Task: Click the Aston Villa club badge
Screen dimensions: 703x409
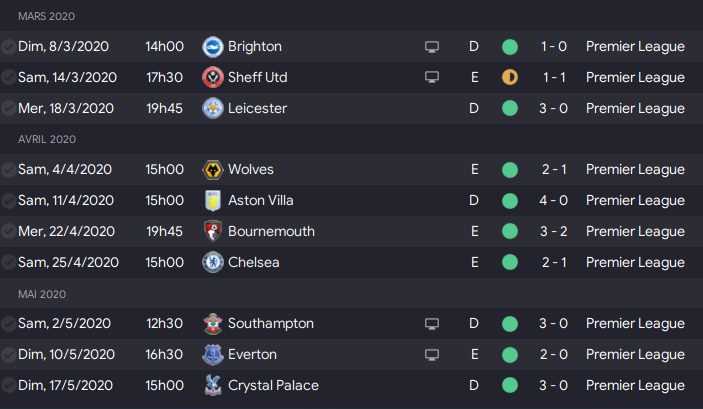Action: tap(213, 200)
